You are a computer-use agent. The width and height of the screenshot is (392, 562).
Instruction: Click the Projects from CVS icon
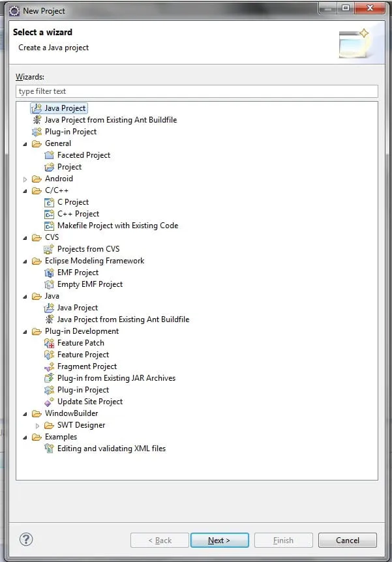pyautogui.click(x=49, y=249)
